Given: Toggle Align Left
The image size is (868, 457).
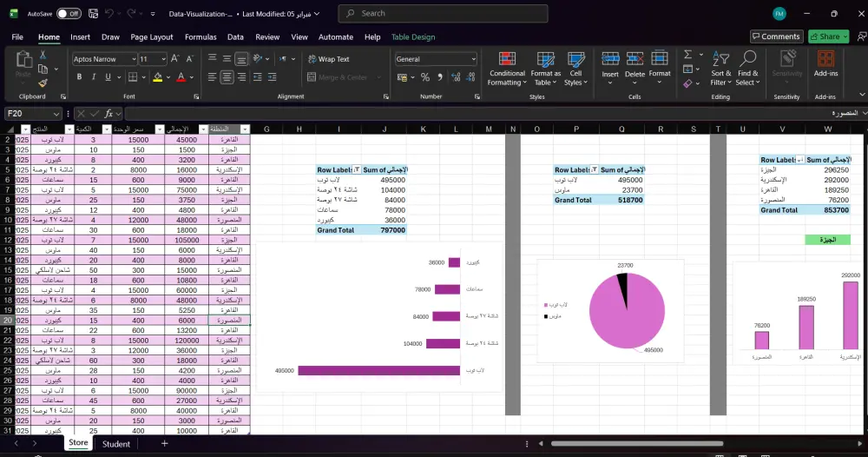Looking at the screenshot, I should [x=212, y=77].
